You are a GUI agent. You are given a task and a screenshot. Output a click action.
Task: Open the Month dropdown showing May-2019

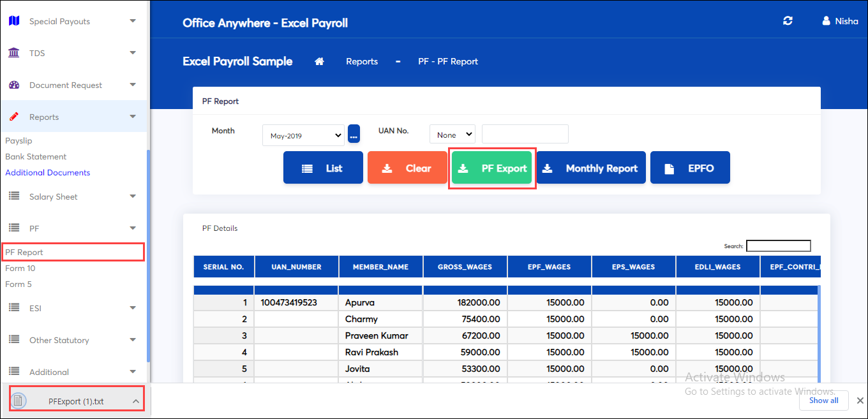(303, 135)
